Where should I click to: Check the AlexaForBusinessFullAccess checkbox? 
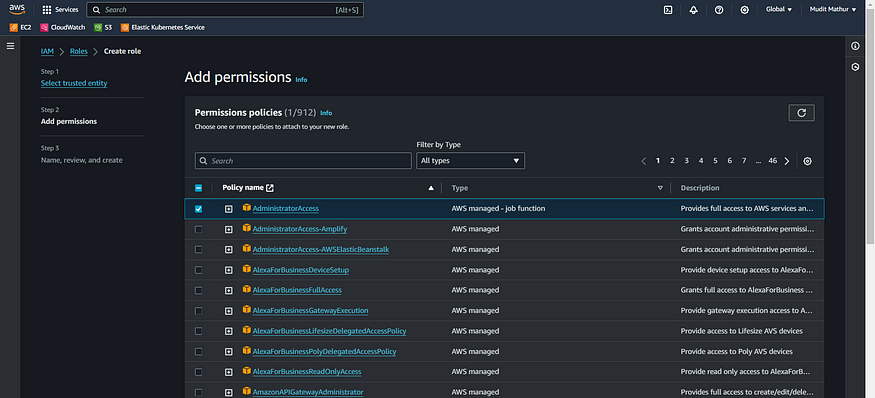(x=198, y=290)
